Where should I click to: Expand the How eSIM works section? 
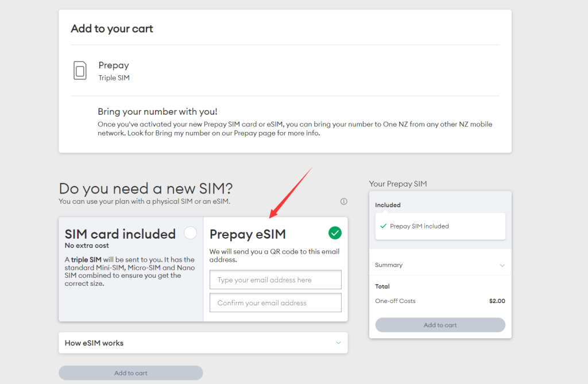coord(203,343)
